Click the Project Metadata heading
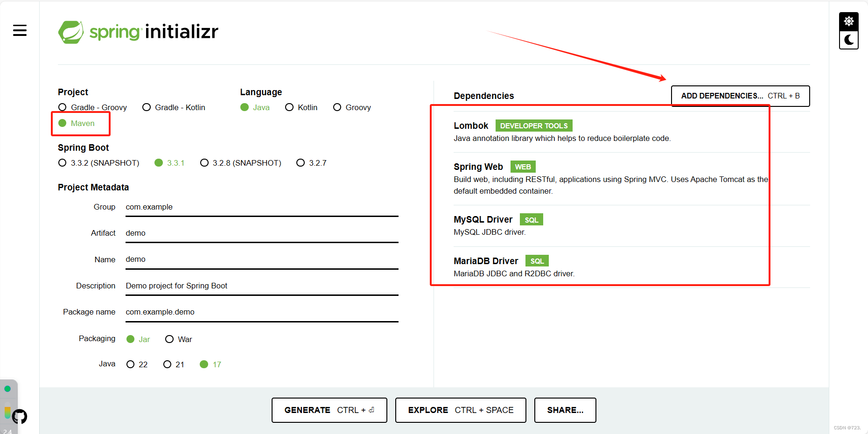Image resolution: width=868 pixels, height=434 pixels. [93, 187]
